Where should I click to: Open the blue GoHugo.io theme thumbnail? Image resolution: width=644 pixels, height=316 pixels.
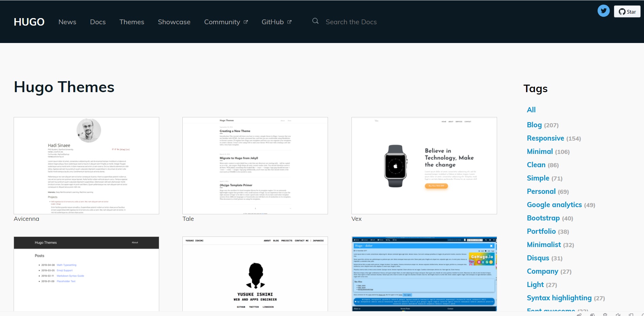click(424, 274)
